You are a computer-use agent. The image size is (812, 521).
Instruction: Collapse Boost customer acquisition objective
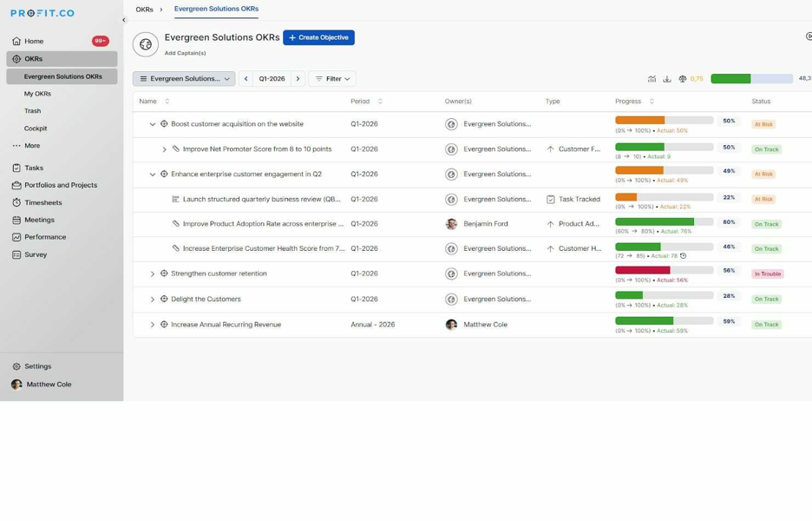(x=153, y=124)
